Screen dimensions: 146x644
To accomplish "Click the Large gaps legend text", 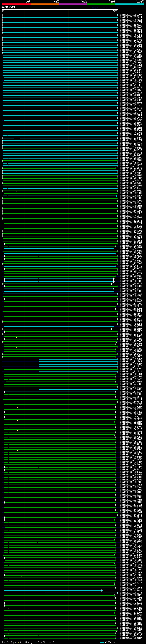I will [x=10, y=642].
